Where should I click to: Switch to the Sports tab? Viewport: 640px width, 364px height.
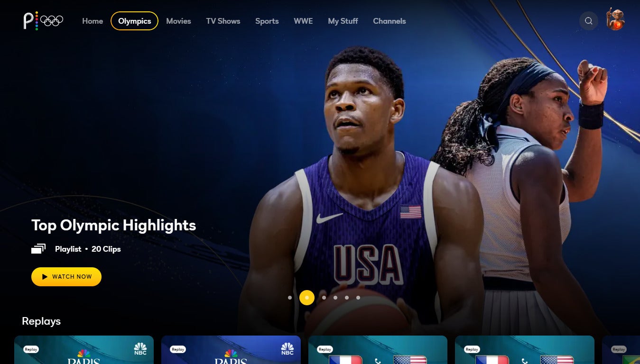click(x=267, y=21)
